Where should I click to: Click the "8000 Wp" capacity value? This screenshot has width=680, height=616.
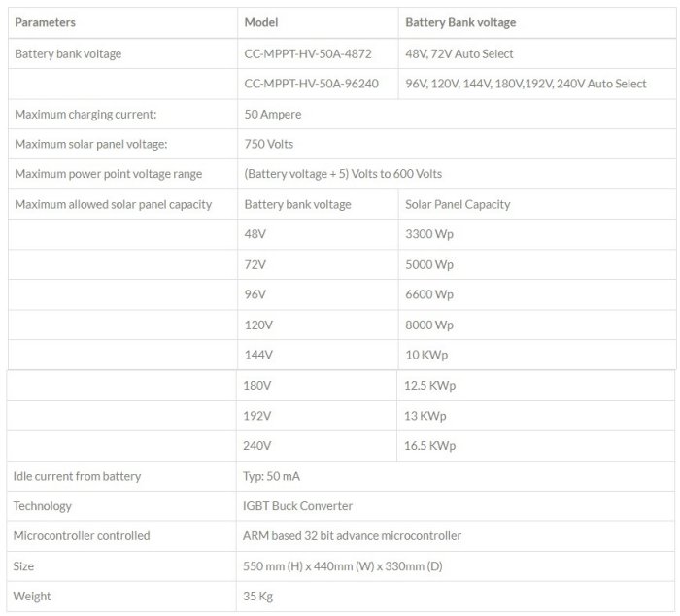429,325
